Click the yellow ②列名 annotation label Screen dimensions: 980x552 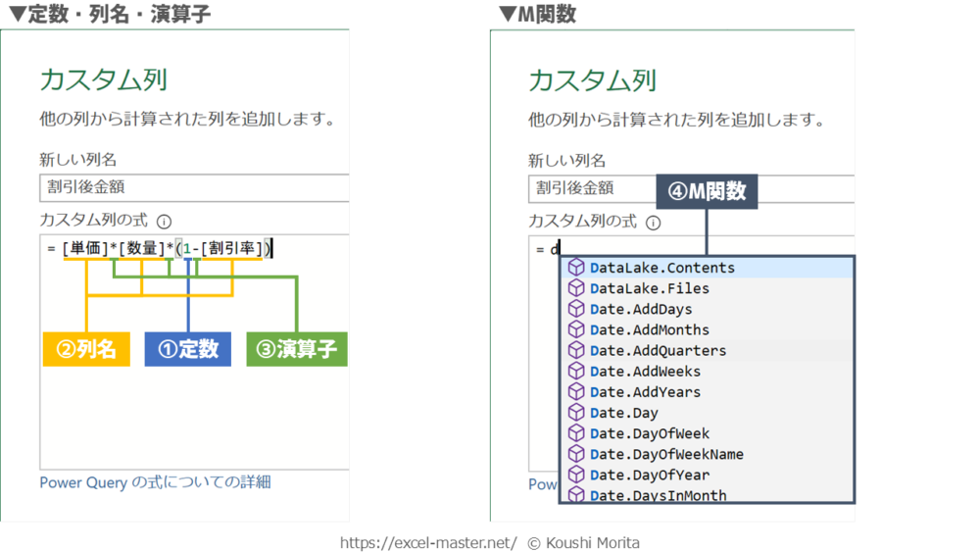tap(86, 349)
